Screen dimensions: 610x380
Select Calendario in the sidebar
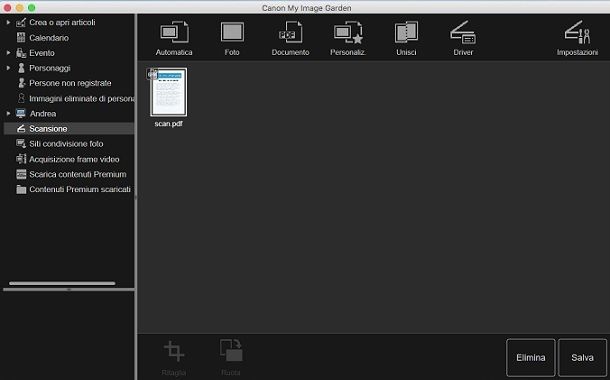(49, 38)
